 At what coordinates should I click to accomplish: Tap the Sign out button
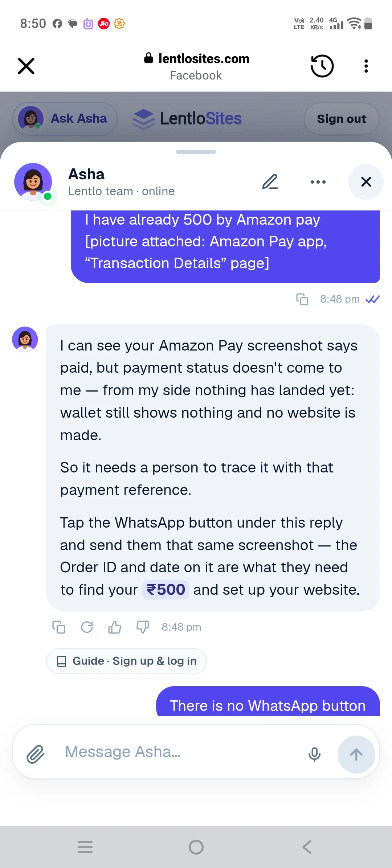pyautogui.click(x=342, y=119)
